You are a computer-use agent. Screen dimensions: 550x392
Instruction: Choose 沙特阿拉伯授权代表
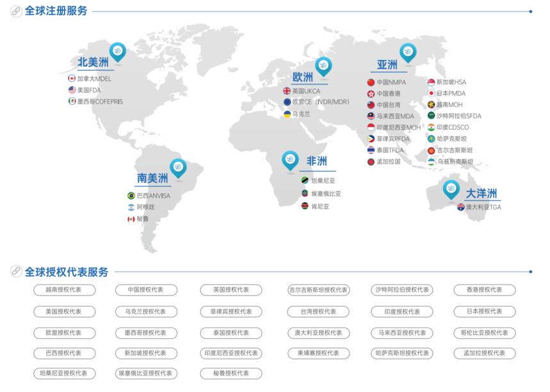tap(402, 290)
